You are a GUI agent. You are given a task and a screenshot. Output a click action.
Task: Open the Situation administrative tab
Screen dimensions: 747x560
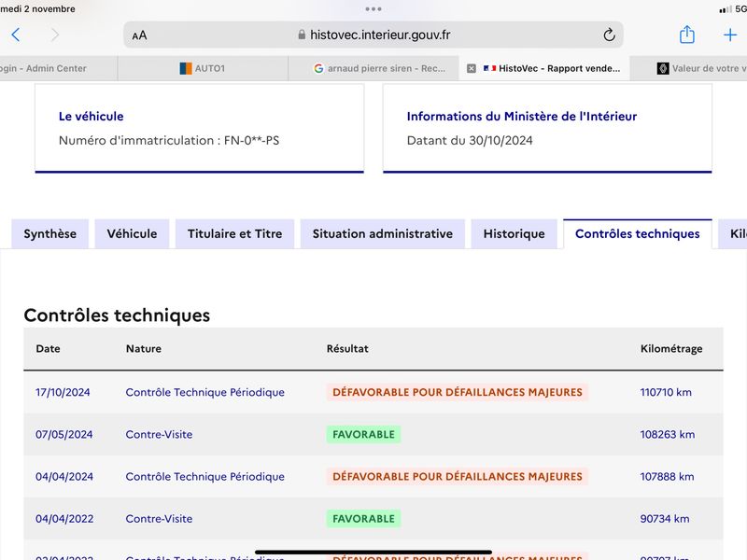(x=383, y=234)
